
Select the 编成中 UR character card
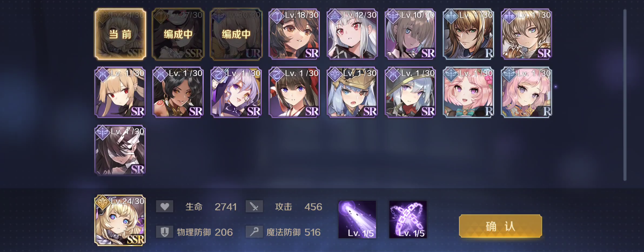tap(236, 34)
